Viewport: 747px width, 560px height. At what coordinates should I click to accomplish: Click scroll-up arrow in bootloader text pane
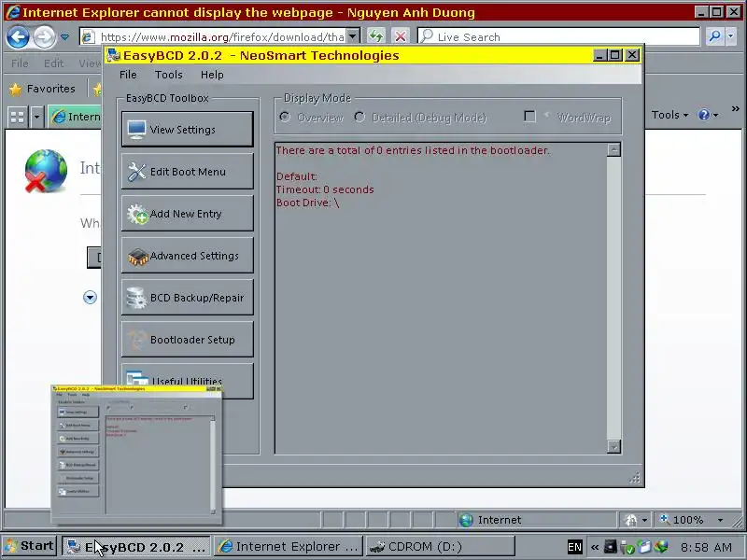tap(614, 150)
